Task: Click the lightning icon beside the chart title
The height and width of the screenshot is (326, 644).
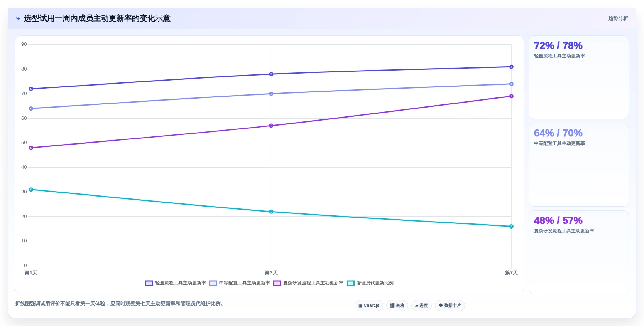Action: (18, 18)
